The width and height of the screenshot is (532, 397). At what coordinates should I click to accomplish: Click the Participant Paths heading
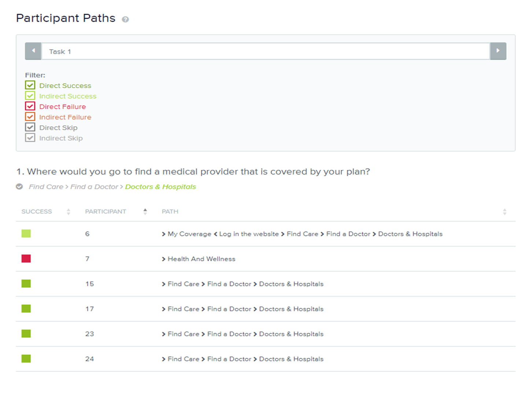66,18
